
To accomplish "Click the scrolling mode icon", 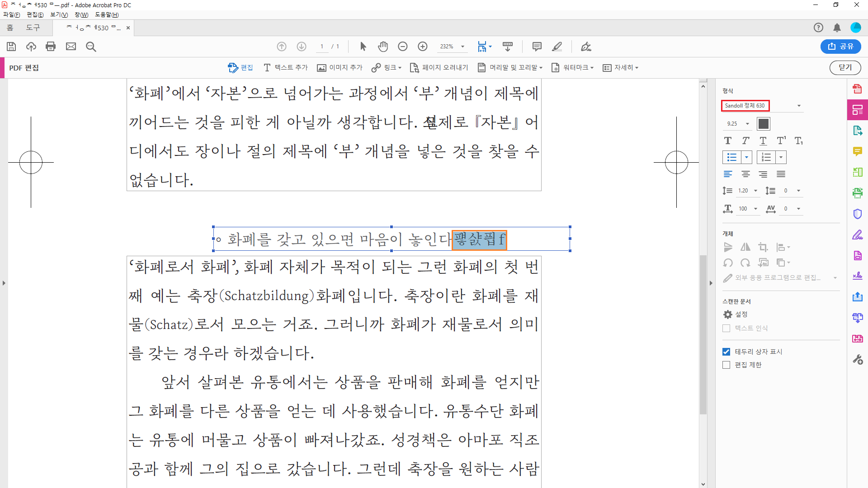I will 508,47.
